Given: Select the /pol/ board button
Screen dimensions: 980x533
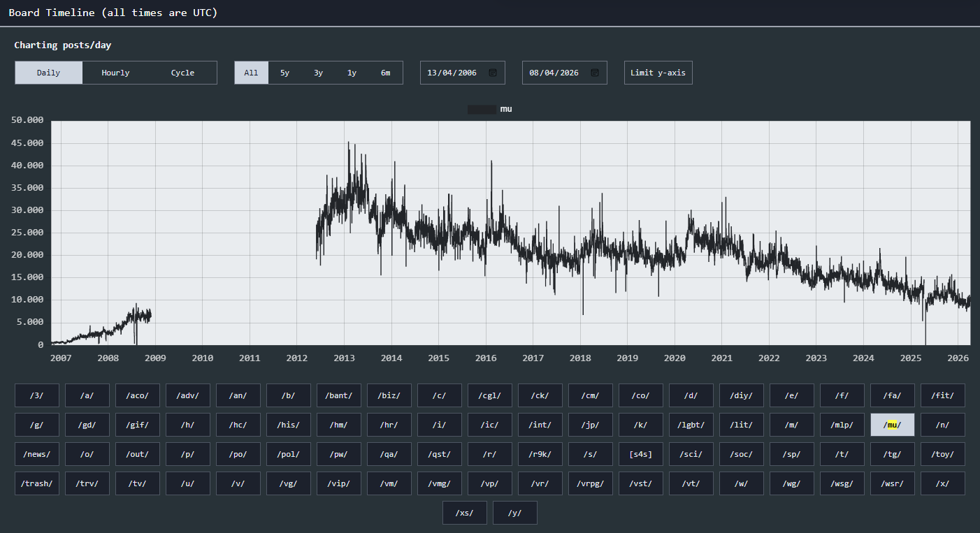Looking at the screenshot, I should click(x=289, y=454).
